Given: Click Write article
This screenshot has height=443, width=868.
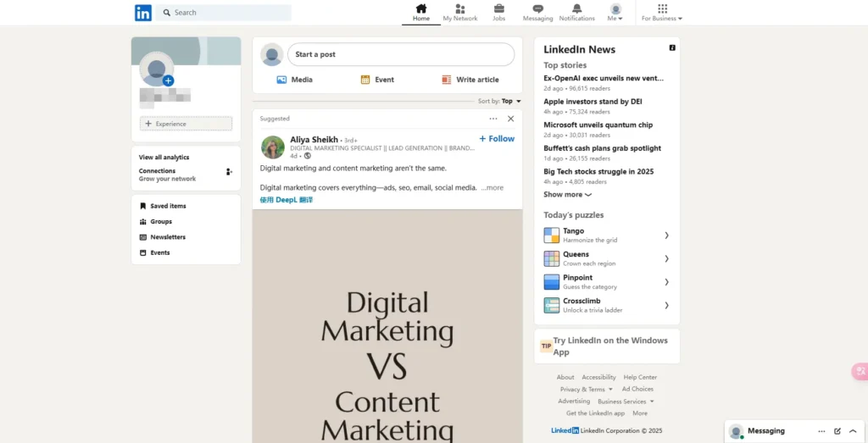Looking at the screenshot, I should (470, 80).
